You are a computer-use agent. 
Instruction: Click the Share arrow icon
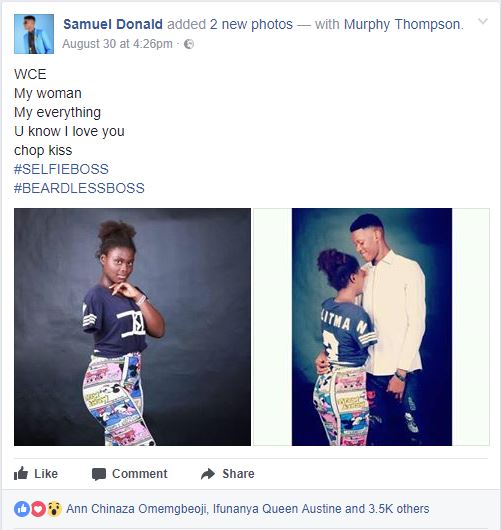(x=208, y=474)
